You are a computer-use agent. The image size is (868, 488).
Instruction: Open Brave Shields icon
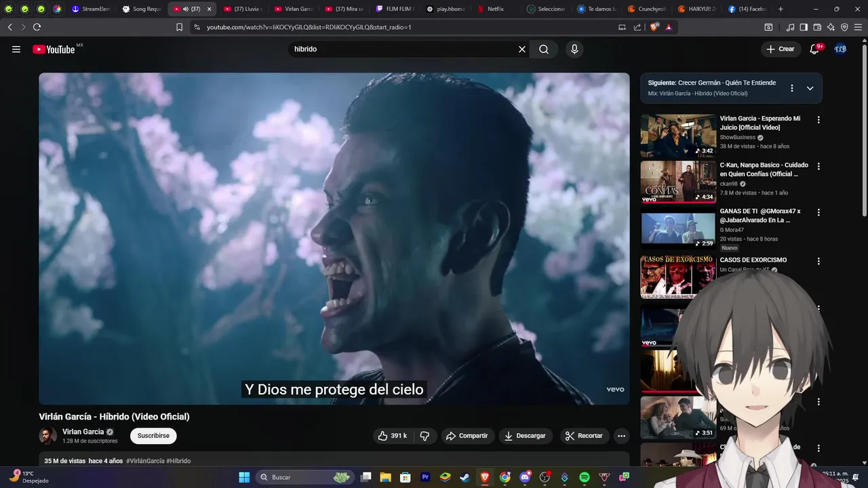[x=654, y=27]
